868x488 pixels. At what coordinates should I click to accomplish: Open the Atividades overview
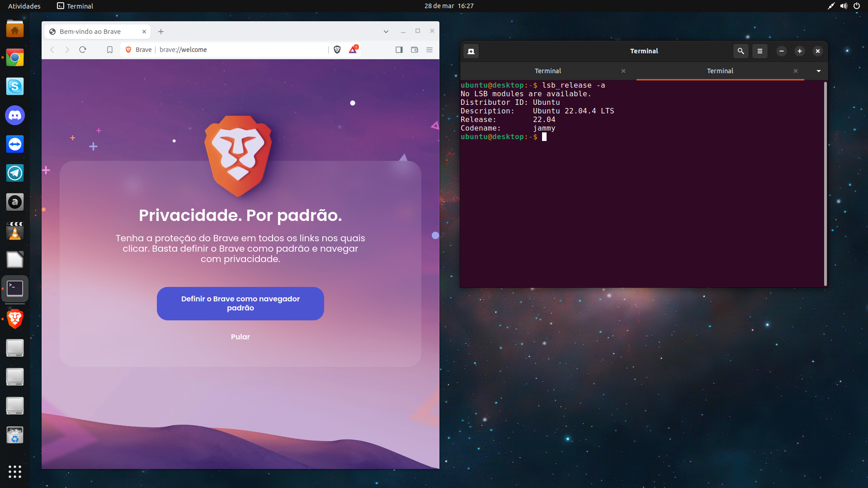click(x=24, y=6)
